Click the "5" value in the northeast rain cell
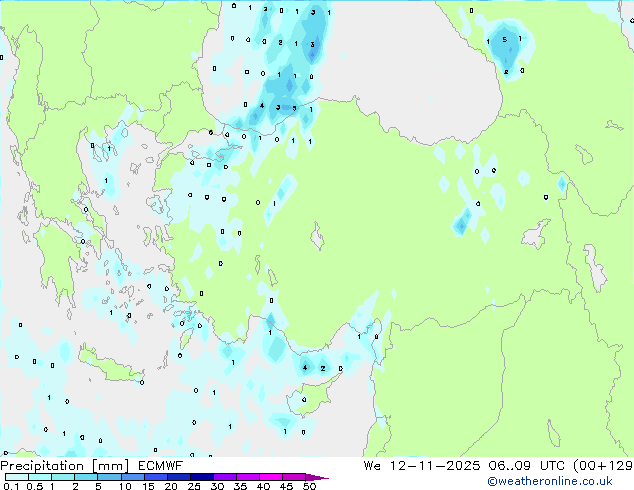The width and height of the screenshot is (634, 490). point(504,40)
